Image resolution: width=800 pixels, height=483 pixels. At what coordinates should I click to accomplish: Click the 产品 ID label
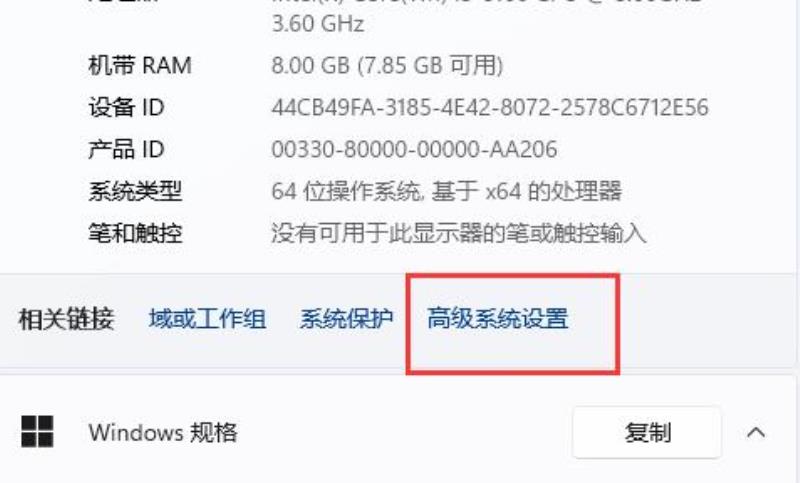pyautogui.click(x=126, y=149)
